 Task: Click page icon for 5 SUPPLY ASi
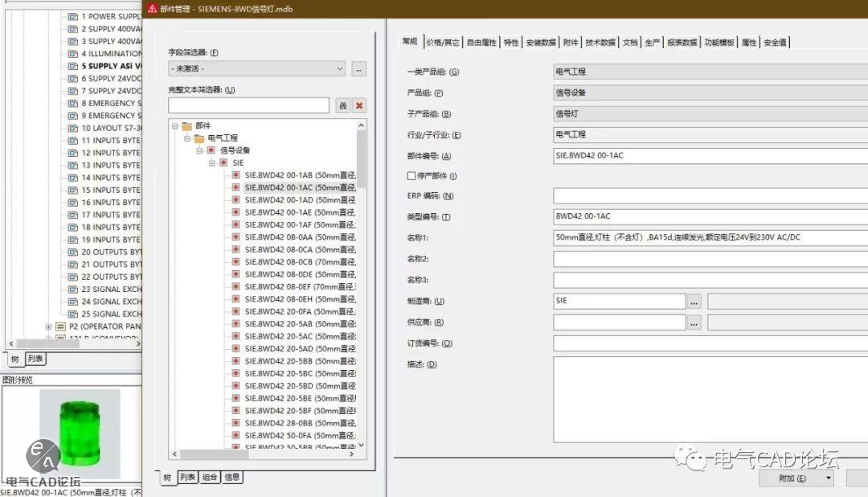(72, 66)
